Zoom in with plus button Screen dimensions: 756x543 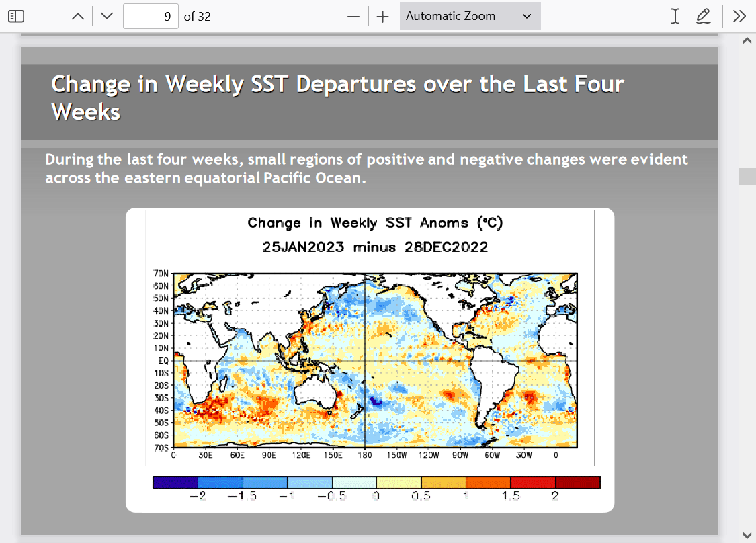383,17
